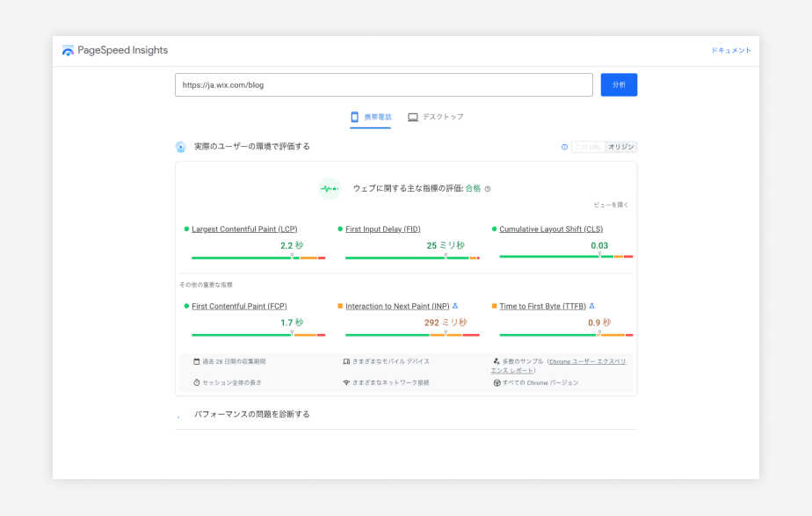Click the CLS distribution bar
812x516 pixels.
coord(566,257)
